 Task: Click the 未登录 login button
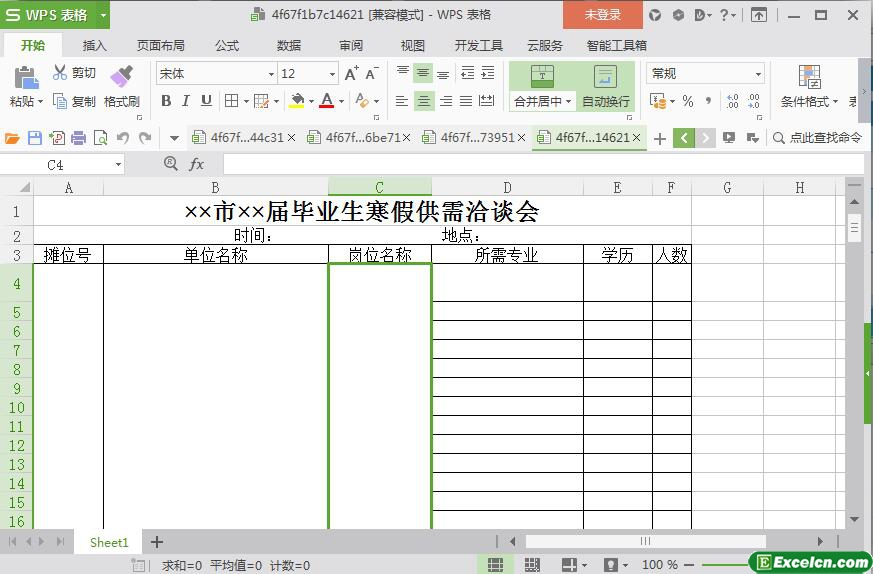pyautogui.click(x=602, y=15)
